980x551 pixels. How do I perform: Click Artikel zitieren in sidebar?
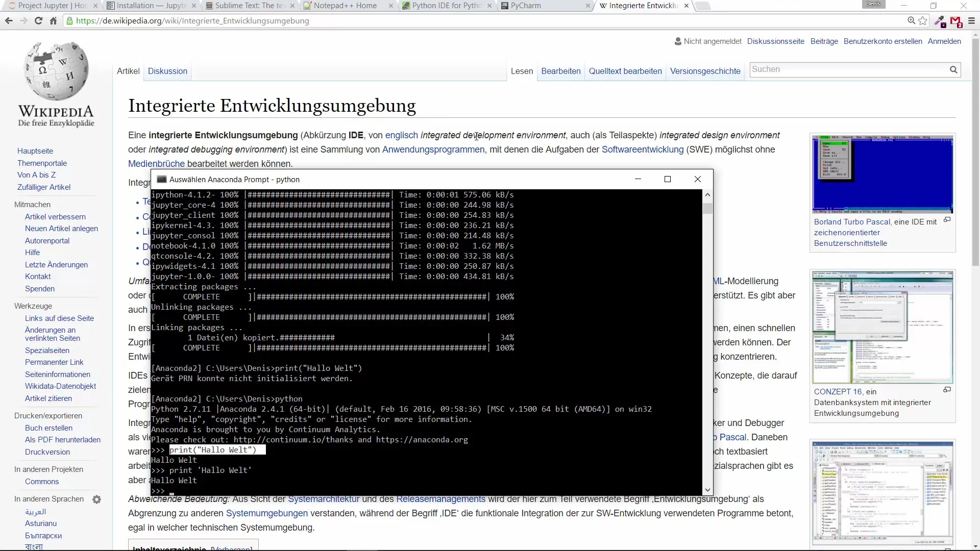[x=48, y=398]
